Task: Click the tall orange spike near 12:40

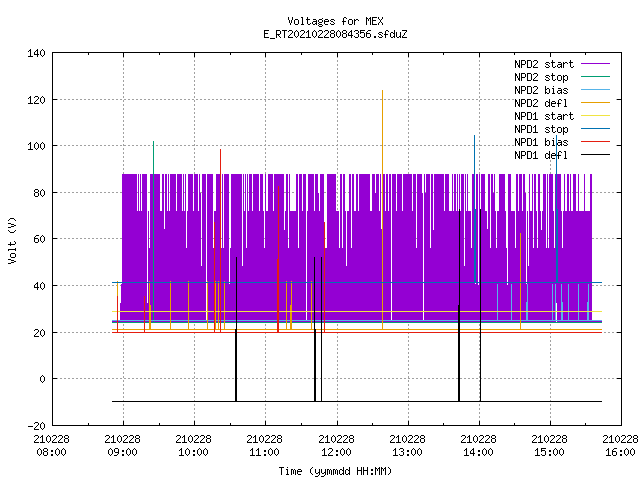Action: (382, 163)
